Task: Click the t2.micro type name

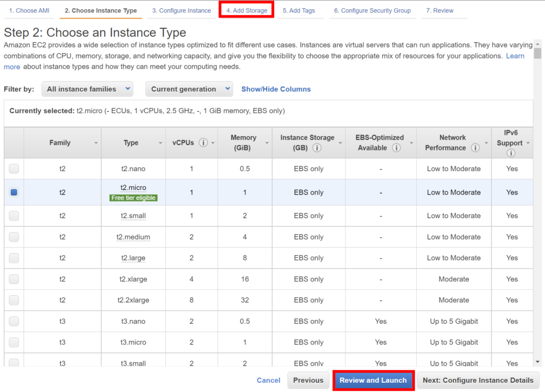Action: pyautogui.click(x=133, y=188)
